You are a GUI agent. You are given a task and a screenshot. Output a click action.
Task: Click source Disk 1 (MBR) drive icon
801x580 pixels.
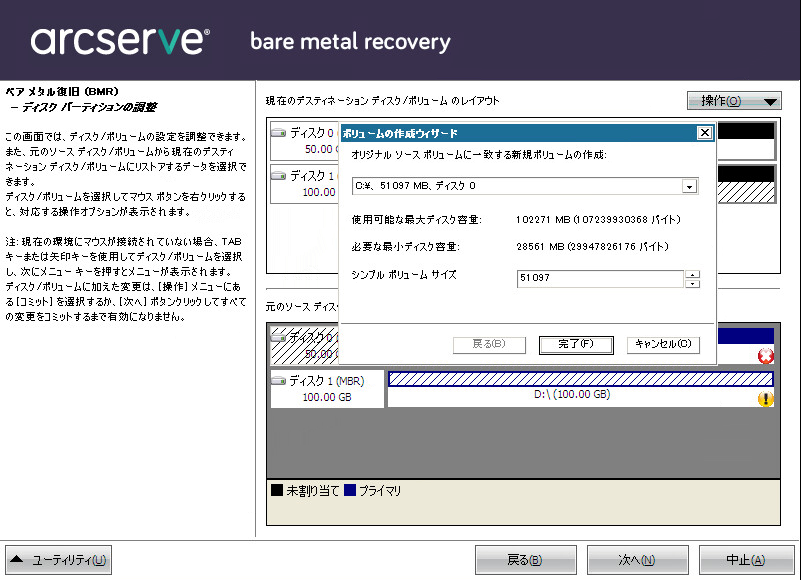pos(278,381)
